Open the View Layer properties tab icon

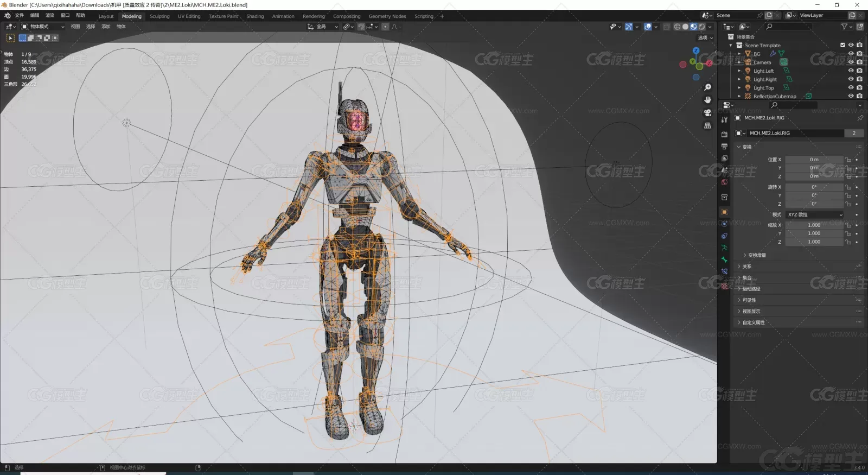[724, 158]
